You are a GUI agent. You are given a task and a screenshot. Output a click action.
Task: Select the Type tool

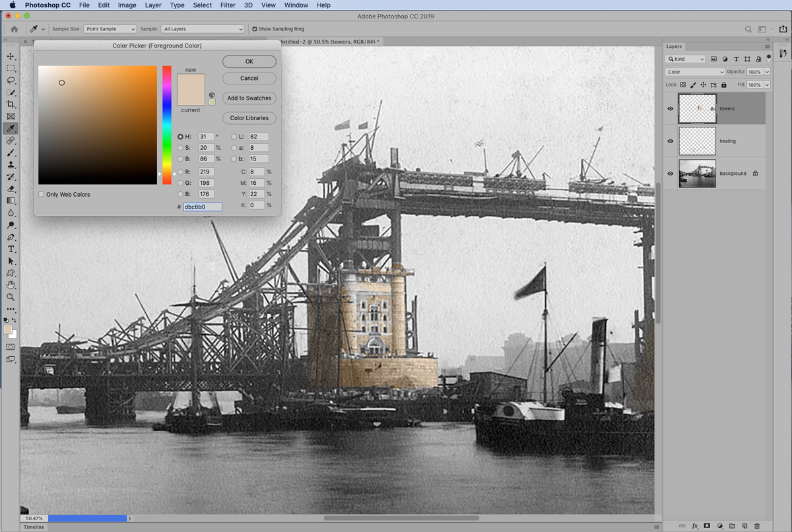11,249
